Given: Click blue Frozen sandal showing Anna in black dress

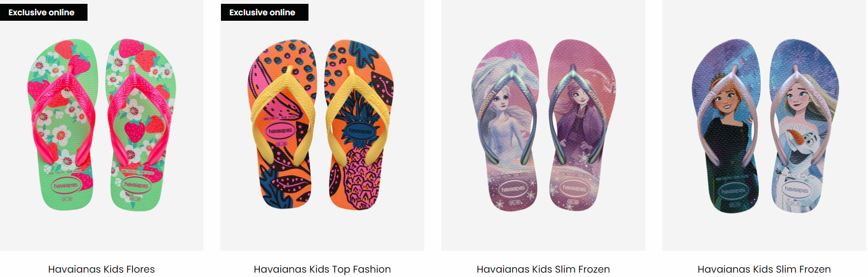Looking at the screenshot, I should coord(726,126).
